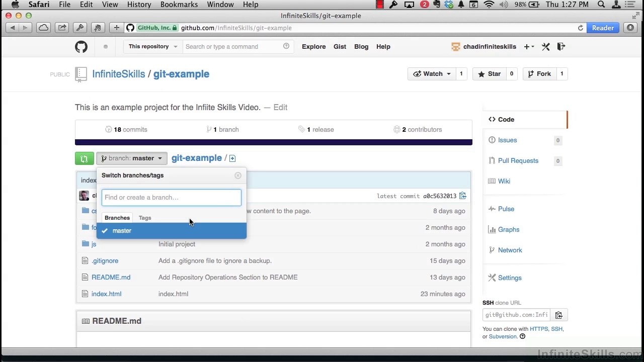Open Safari's downloads button
Screen dimensions: 644x362
coord(630,28)
